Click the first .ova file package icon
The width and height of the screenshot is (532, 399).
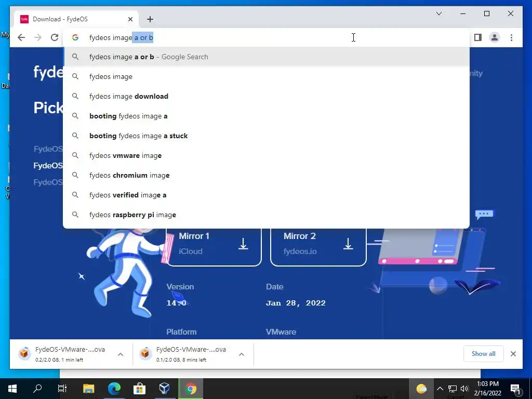point(24,353)
